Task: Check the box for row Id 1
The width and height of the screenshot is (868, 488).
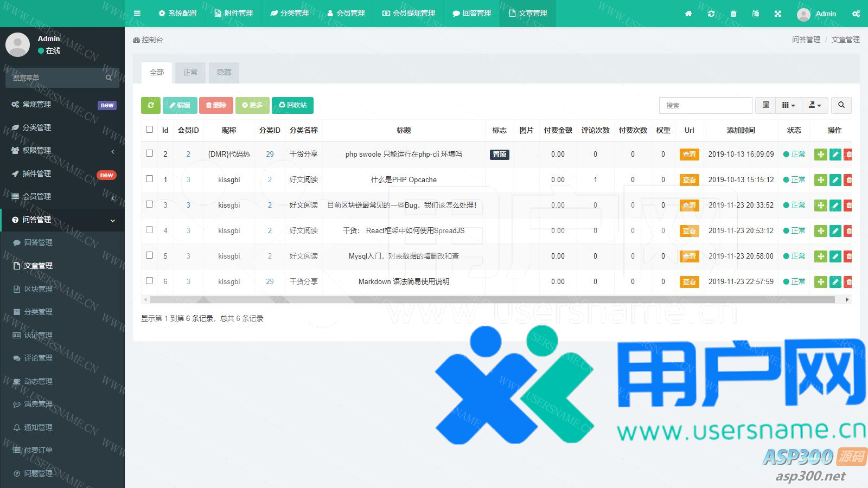Action: (x=149, y=179)
